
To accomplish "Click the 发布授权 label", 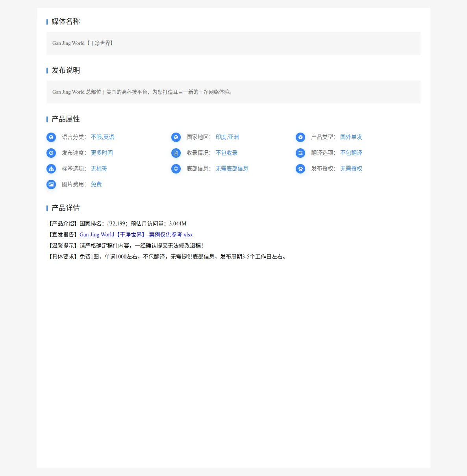I will [x=323, y=169].
